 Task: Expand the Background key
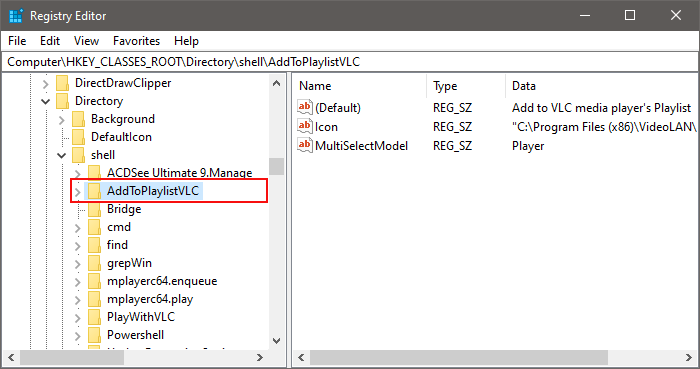click(x=61, y=120)
